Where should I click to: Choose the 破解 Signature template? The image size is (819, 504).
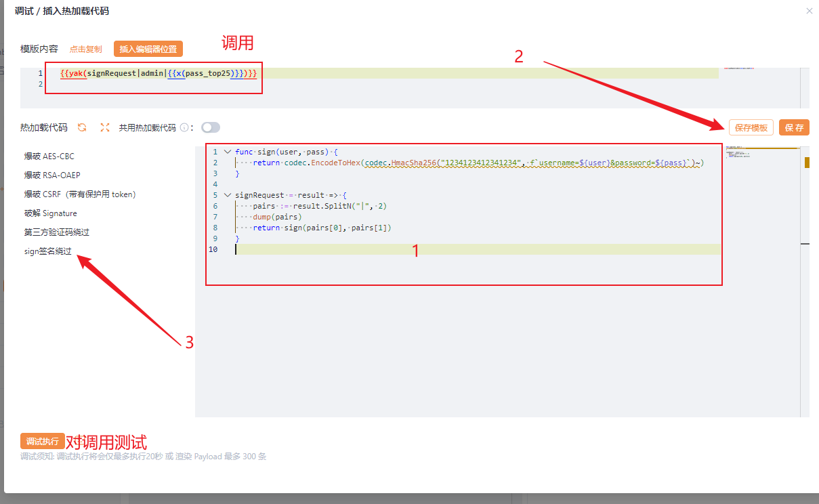[x=50, y=213]
